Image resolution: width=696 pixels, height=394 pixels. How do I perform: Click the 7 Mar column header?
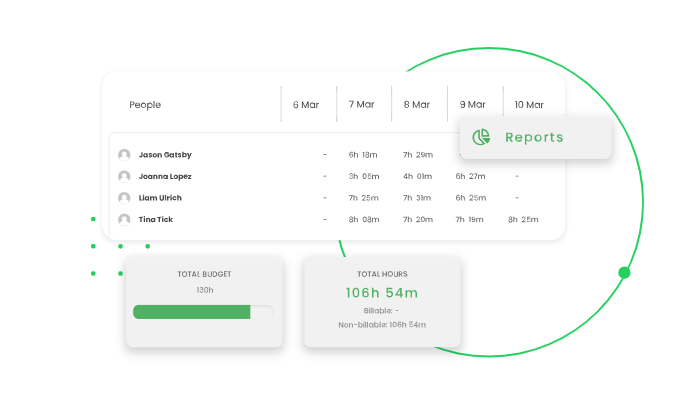(x=361, y=105)
